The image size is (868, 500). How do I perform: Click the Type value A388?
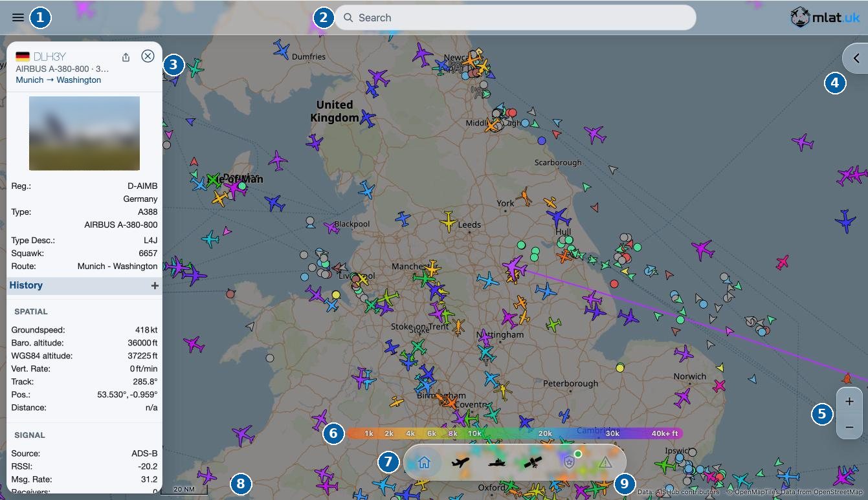pos(148,212)
